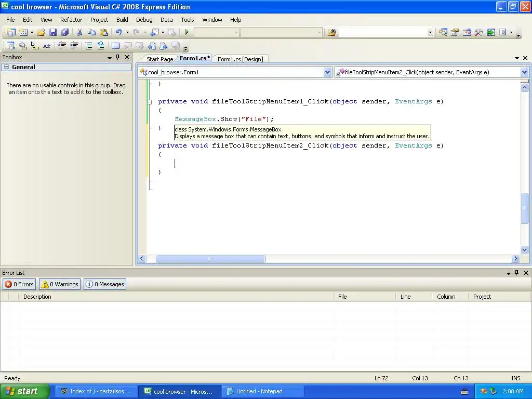Go to the next bookmark in folder
This screenshot has height=399, width=532.
pos(164,46)
